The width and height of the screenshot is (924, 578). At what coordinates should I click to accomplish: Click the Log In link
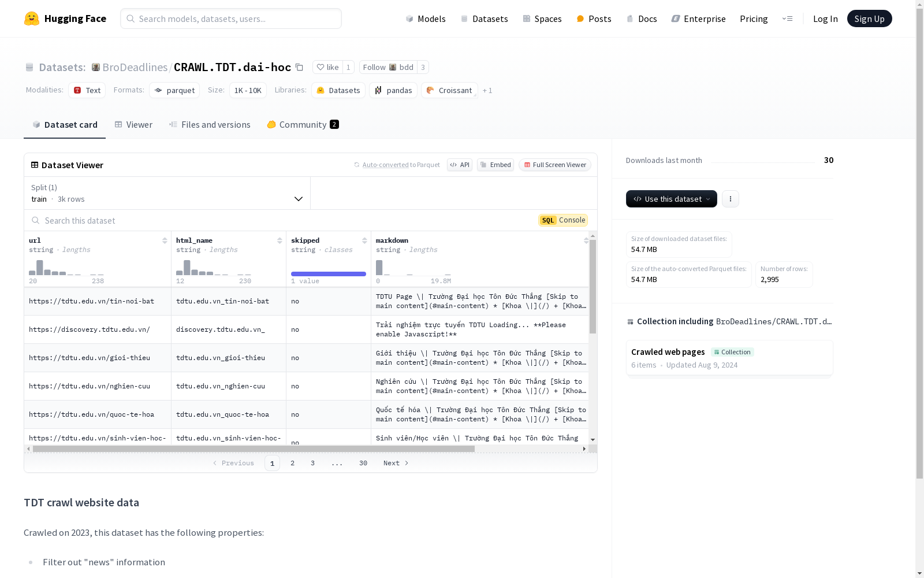(825, 18)
